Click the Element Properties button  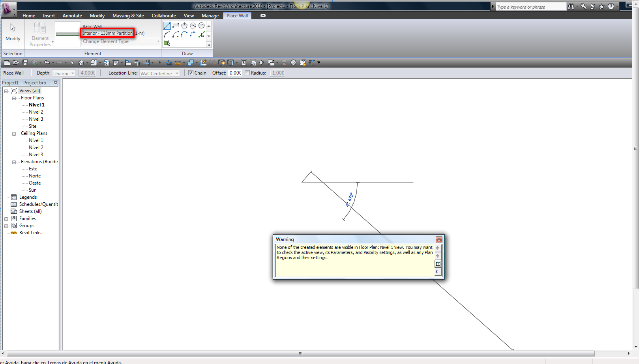tap(40, 34)
